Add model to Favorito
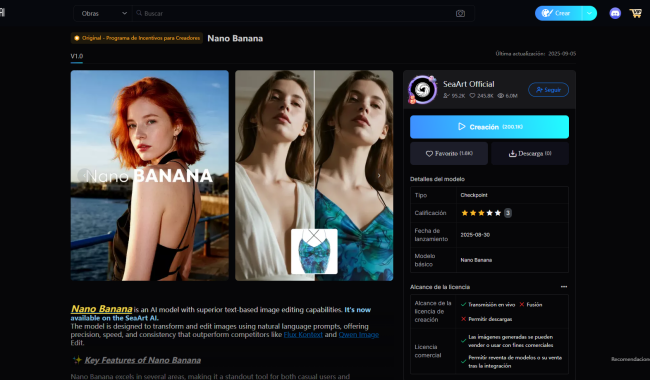 pos(449,153)
